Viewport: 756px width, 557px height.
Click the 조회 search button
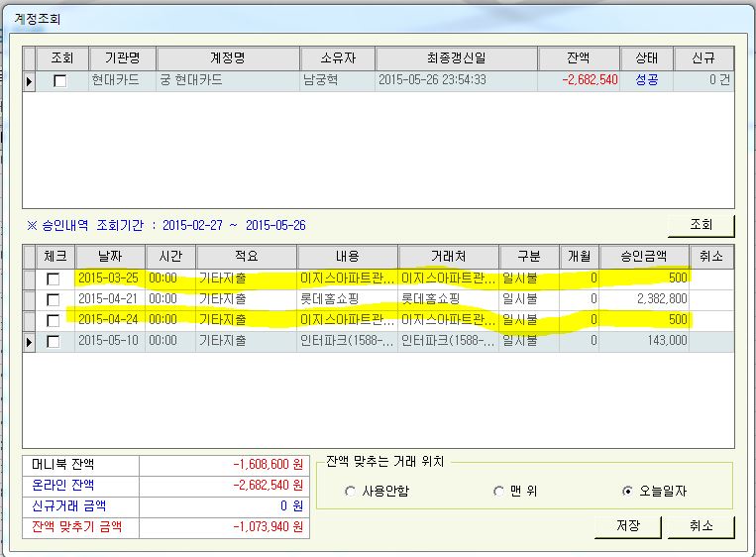pos(701,225)
